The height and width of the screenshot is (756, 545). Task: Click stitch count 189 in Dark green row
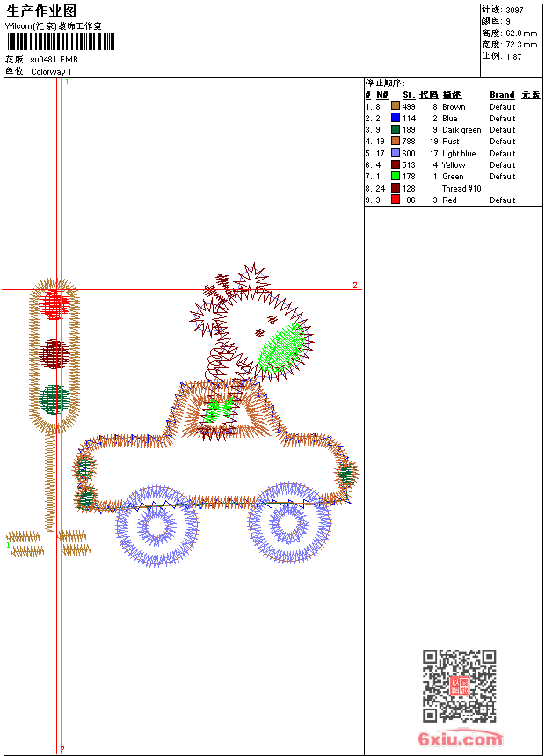tap(409, 130)
